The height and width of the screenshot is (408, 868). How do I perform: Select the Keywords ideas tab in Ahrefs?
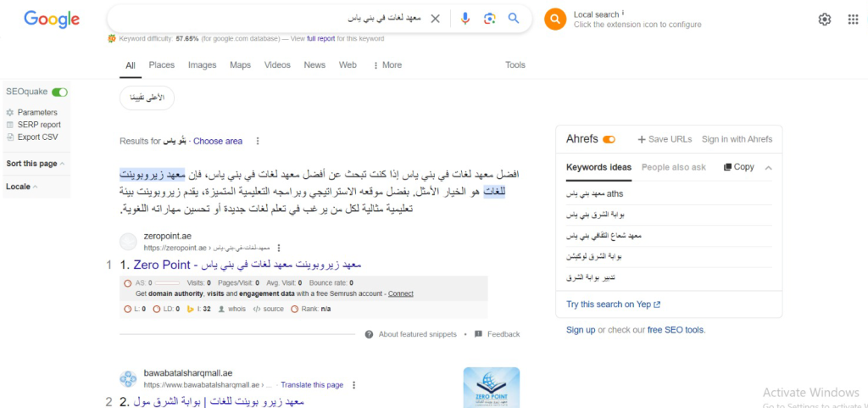tap(598, 168)
